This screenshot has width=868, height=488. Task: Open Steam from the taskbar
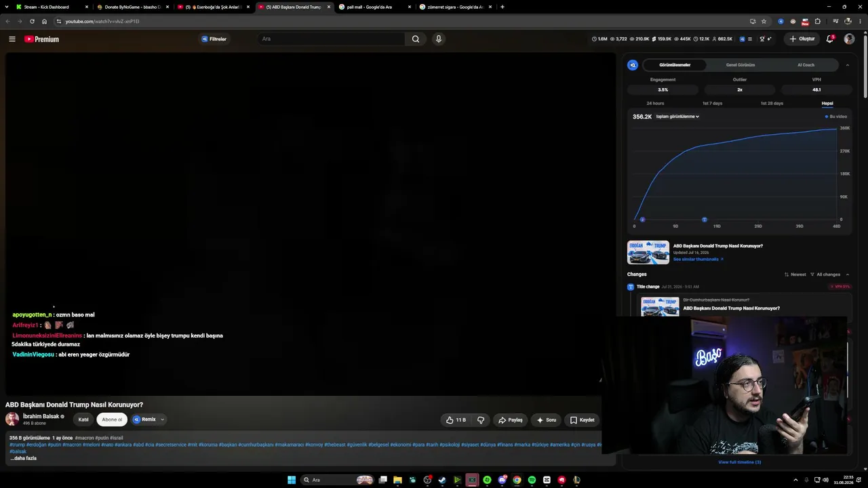click(442, 480)
